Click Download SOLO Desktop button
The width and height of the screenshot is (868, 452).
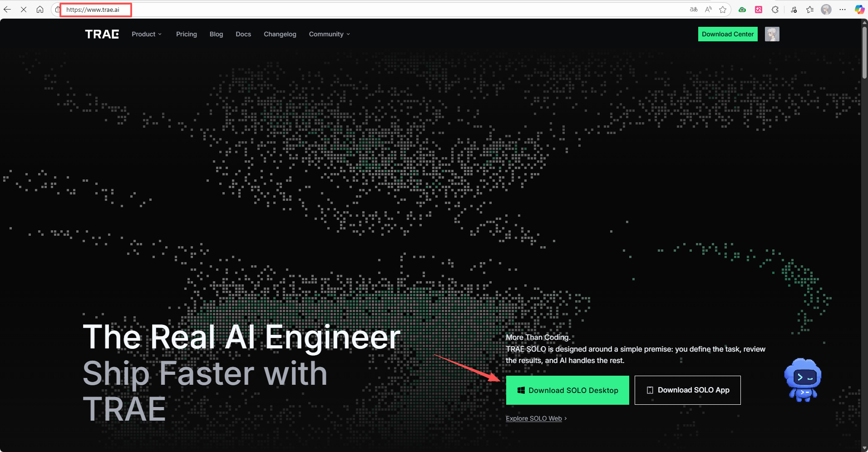coord(567,390)
